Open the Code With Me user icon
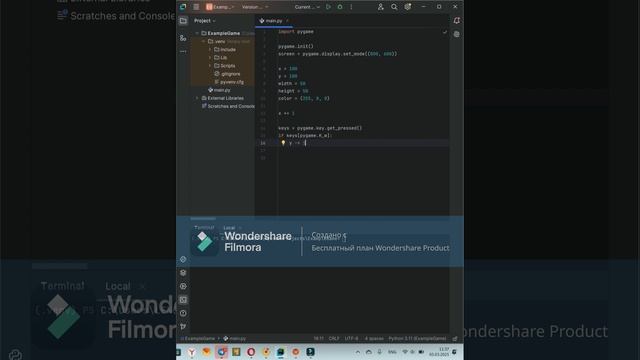640x360 pixels. (380, 7)
